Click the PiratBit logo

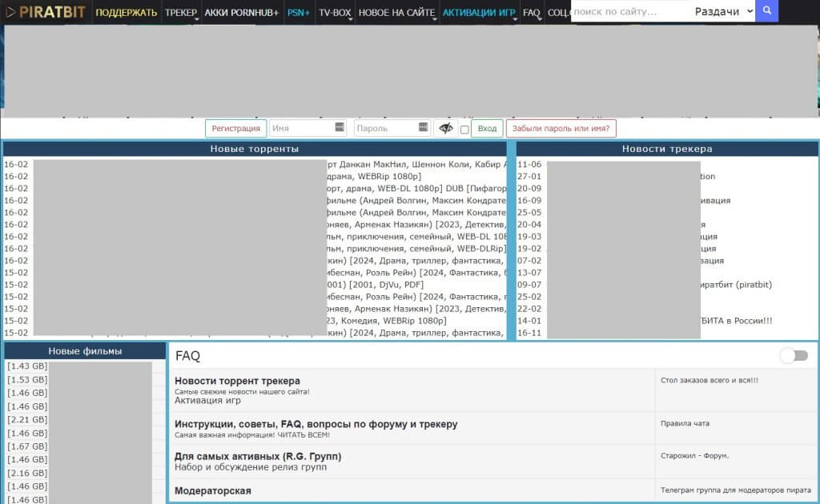[x=45, y=13]
